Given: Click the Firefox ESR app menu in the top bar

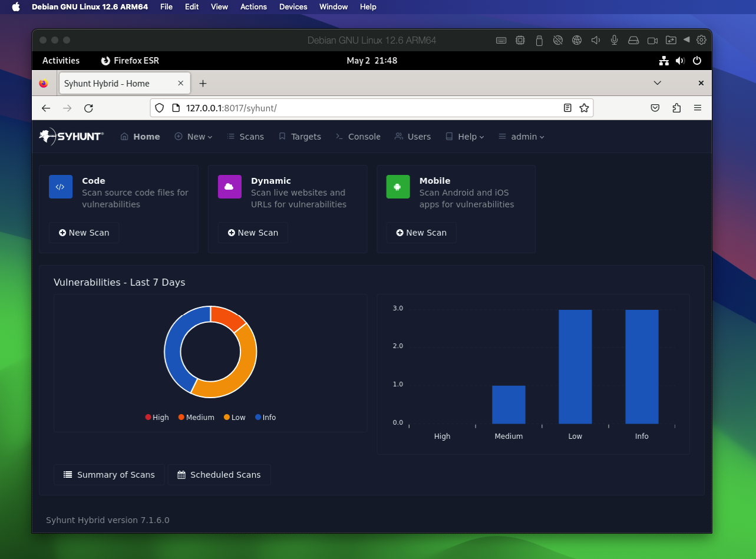Looking at the screenshot, I should [130, 61].
